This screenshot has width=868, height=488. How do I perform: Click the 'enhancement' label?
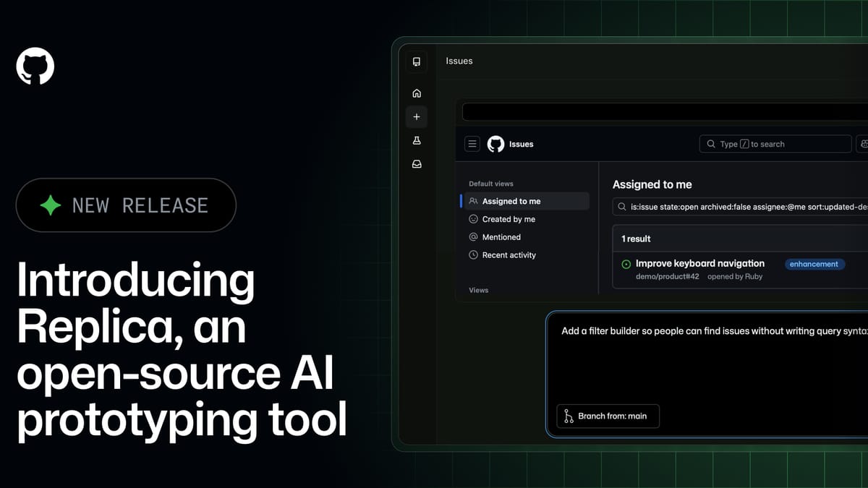click(814, 264)
